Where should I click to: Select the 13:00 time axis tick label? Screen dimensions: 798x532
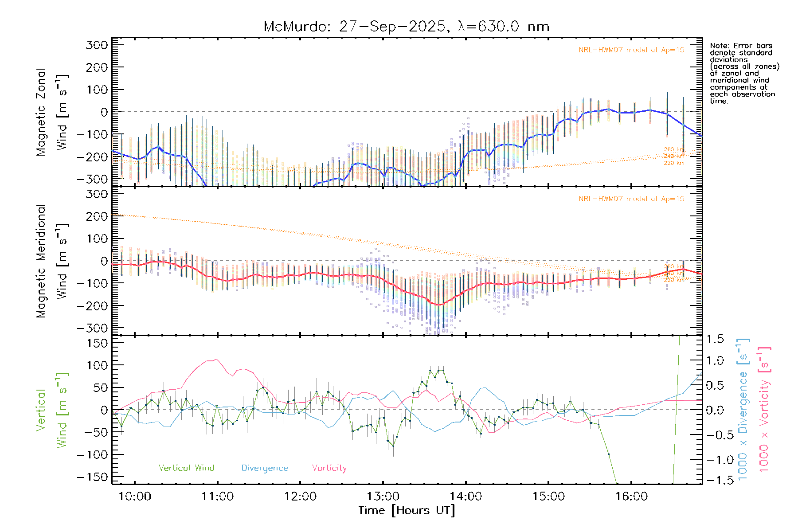(x=383, y=496)
